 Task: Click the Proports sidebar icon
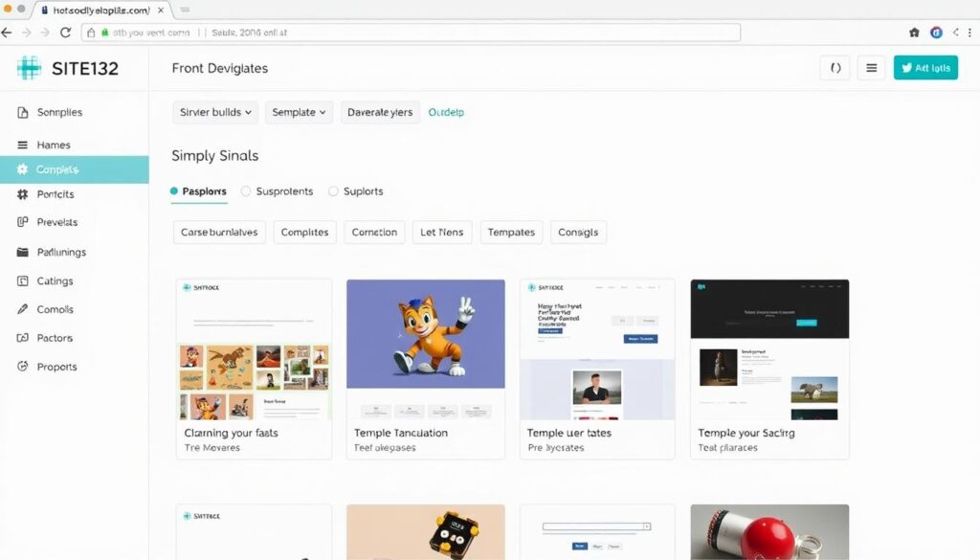point(23,367)
